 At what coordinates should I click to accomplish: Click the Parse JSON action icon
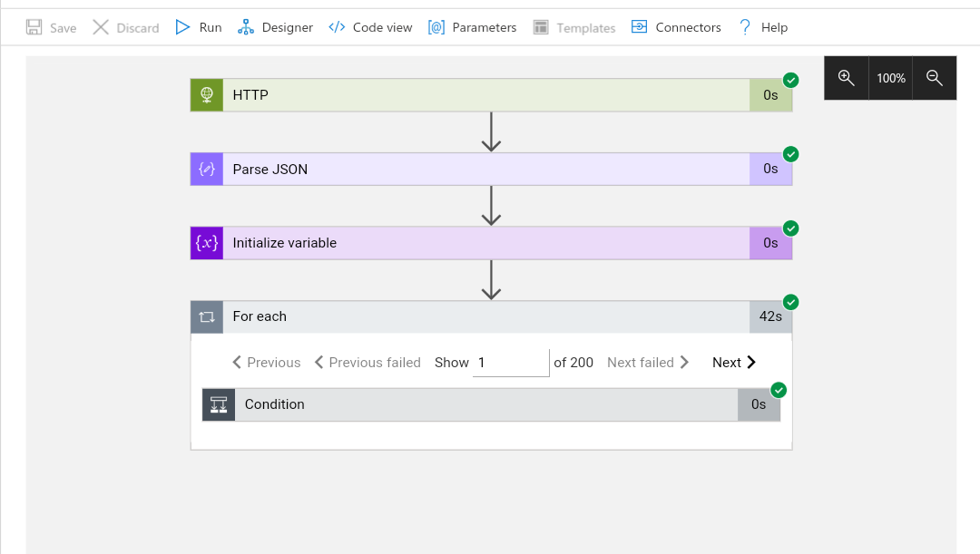click(207, 170)
